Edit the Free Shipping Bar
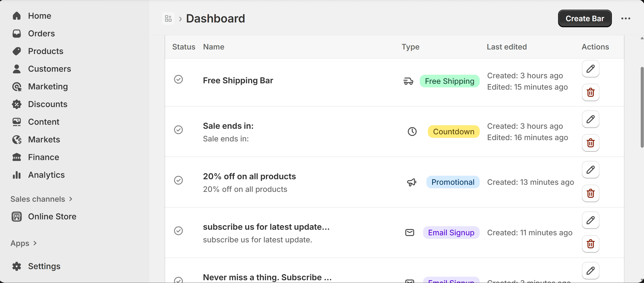644x283 pixels. [590, 69]
